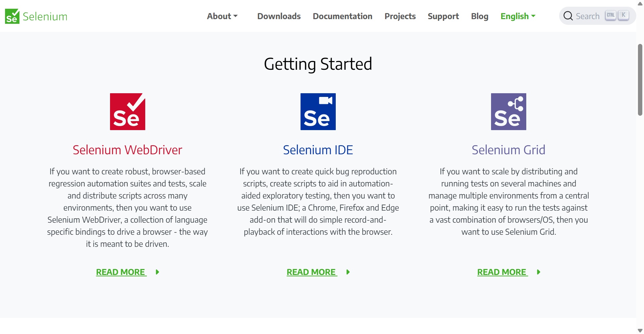This screenshot has width=644, height=334.
Task: Open the English language dropdown
Action: (518, 16)
